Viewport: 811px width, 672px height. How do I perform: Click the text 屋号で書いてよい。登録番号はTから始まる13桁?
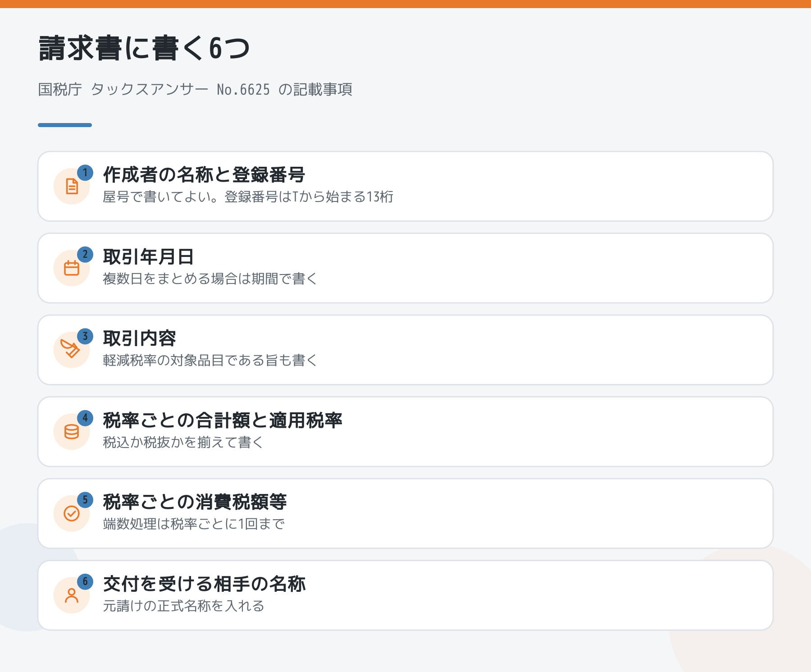(248, 197)
